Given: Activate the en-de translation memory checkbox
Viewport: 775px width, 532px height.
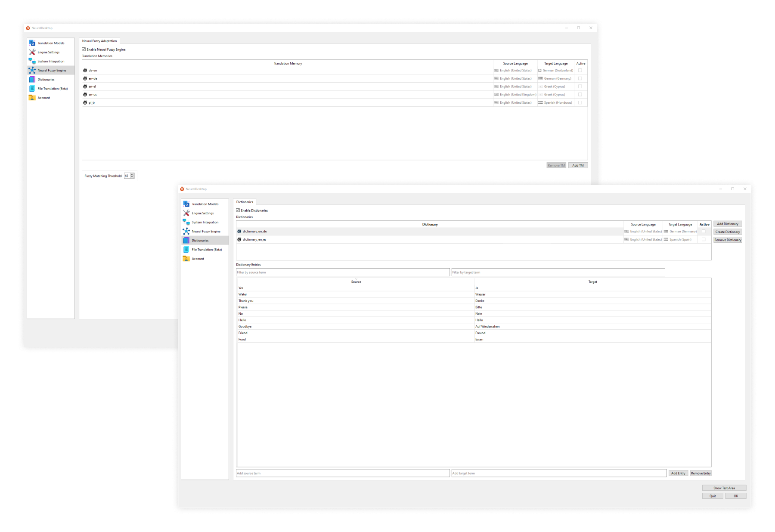Looking at the screenshot, I should point(580,78).
